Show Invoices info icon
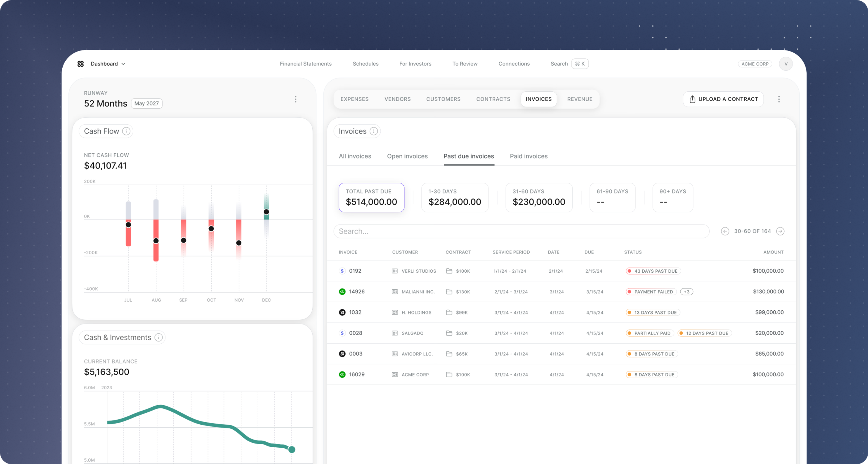 pyautogui.click(x=374, y=131)
